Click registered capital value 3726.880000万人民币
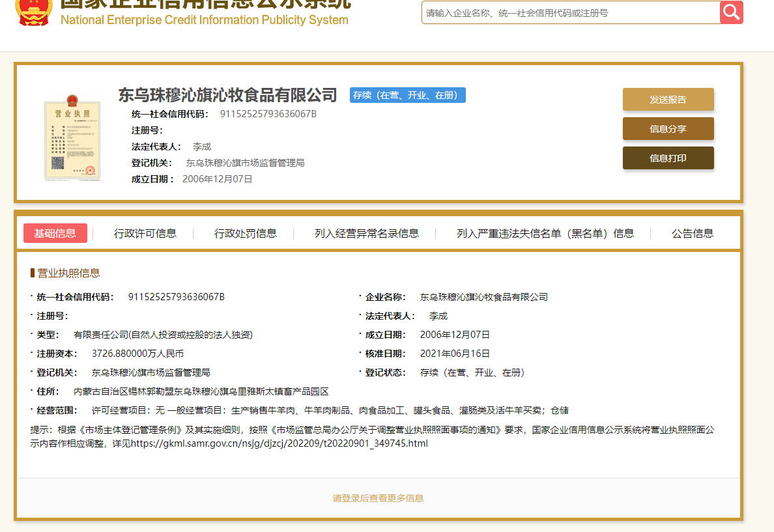774x532 pixels. pos(137,354)
